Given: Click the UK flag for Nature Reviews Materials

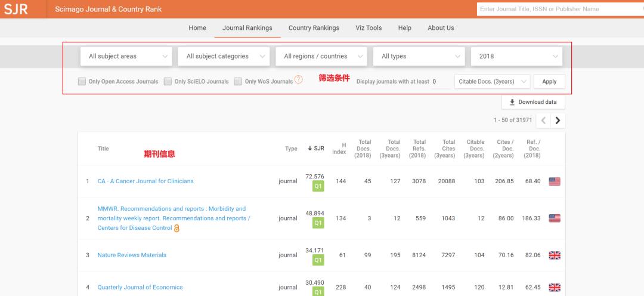Looking at the screenshot, I should (x=554, y=255).
